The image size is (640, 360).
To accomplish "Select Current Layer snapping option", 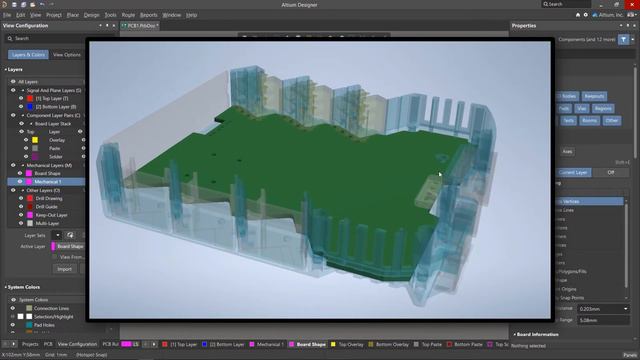I will (x=573, y=172).
